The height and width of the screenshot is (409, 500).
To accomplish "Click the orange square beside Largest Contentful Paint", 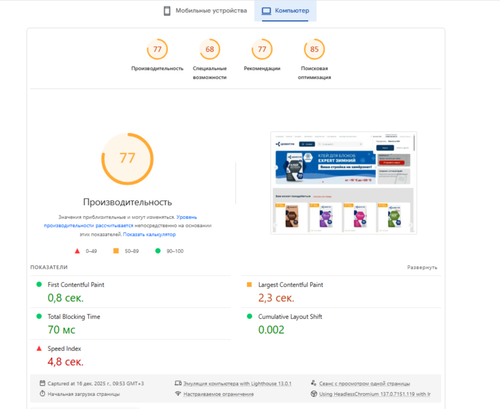I will 249,284.
